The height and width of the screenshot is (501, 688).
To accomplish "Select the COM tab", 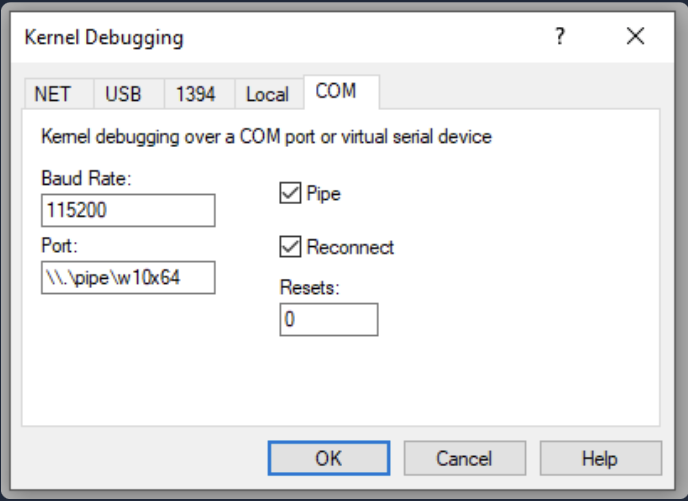I will pos(336,92).
